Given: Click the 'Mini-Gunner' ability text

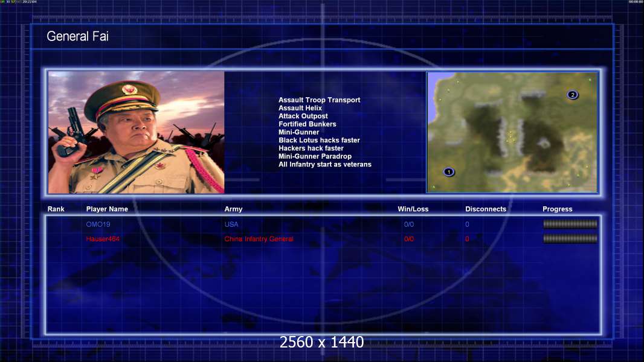Looking at the screenshot, I should 298,132.
